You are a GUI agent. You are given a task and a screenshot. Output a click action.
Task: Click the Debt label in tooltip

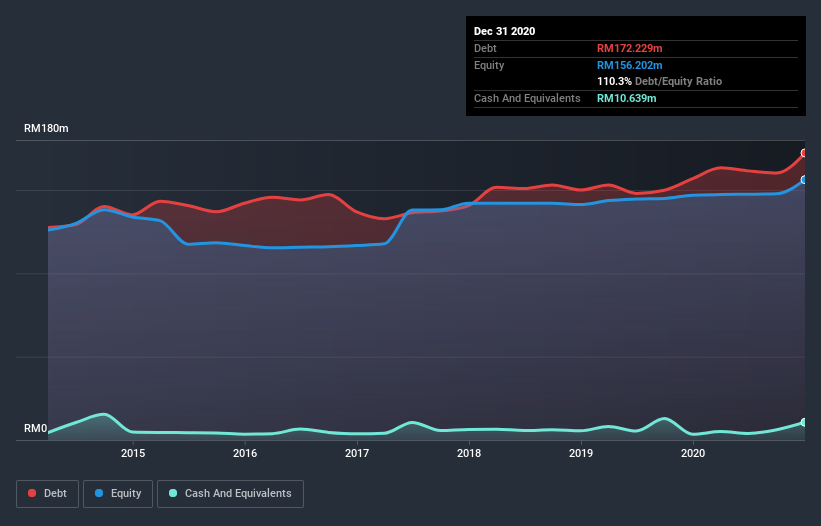tap(485, 48)
